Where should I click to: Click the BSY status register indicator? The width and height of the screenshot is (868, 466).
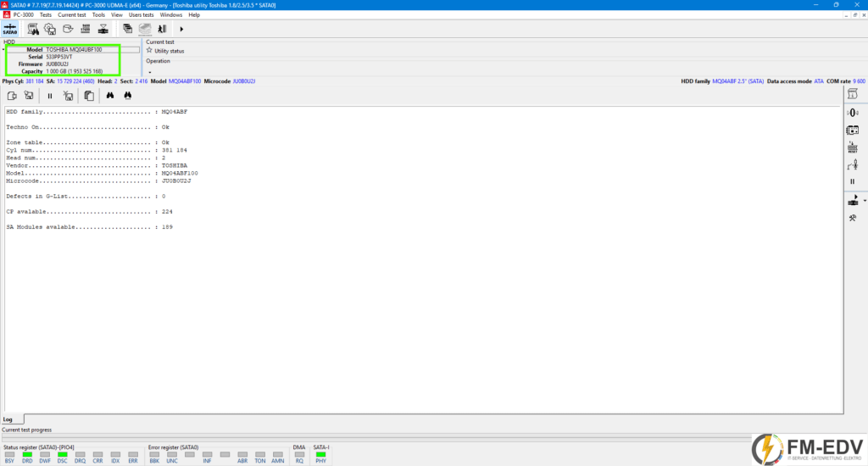(x=9, y=458)
